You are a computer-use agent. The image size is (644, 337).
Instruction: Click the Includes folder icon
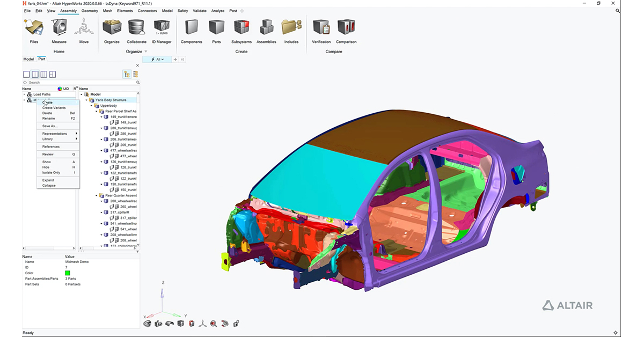point(291,27)
